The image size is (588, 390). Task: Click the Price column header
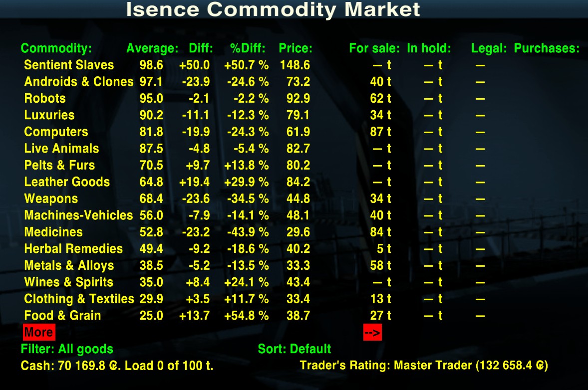pyautogui.click(x=295, y=48)
